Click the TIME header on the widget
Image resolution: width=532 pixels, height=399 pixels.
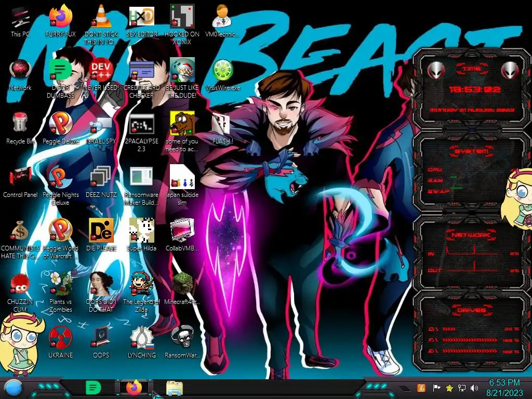point(472,69)
